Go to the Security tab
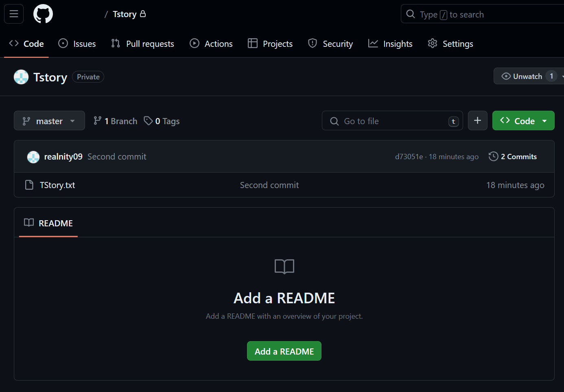The width and height of the screenshot is (564, 392). (330, 44)
